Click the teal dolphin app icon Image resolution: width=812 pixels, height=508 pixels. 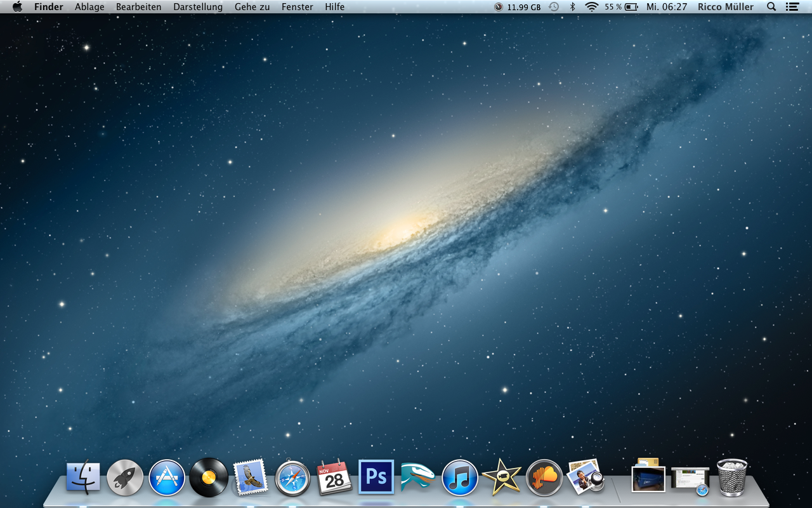pyautogui.click(x=418, y=478)
